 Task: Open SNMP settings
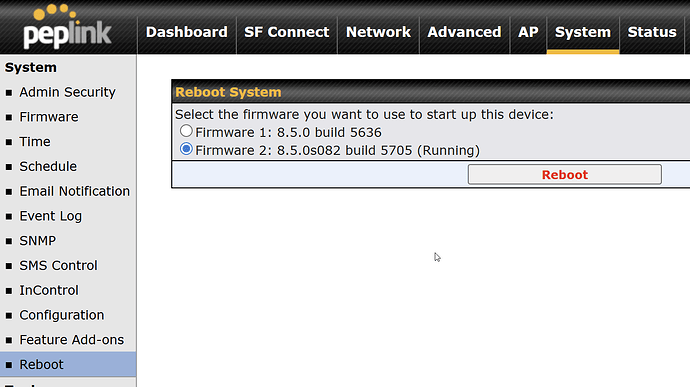click(37, 241)
